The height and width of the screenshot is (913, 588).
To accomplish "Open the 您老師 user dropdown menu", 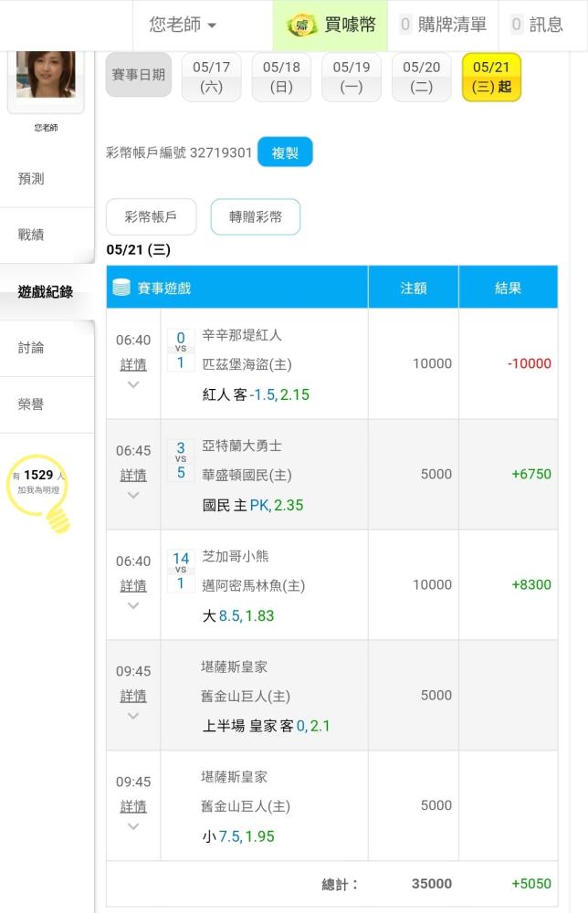I will click(x=184, y=25).
